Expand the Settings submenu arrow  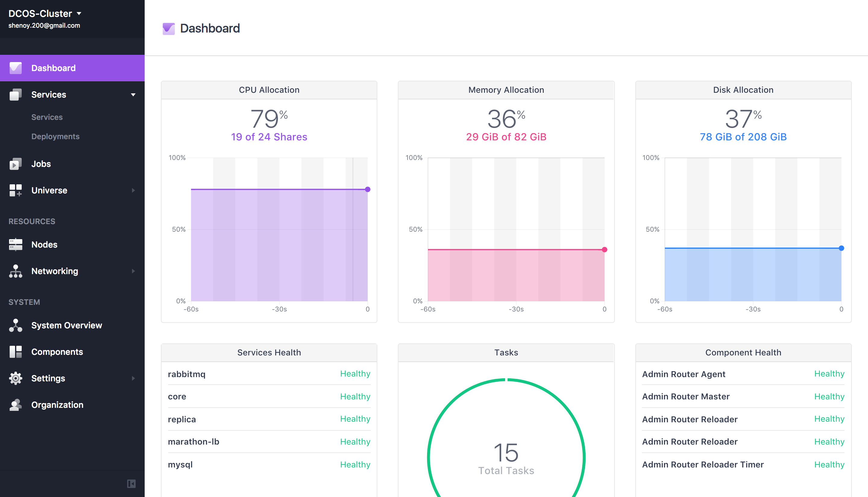(x=133, y=378)
